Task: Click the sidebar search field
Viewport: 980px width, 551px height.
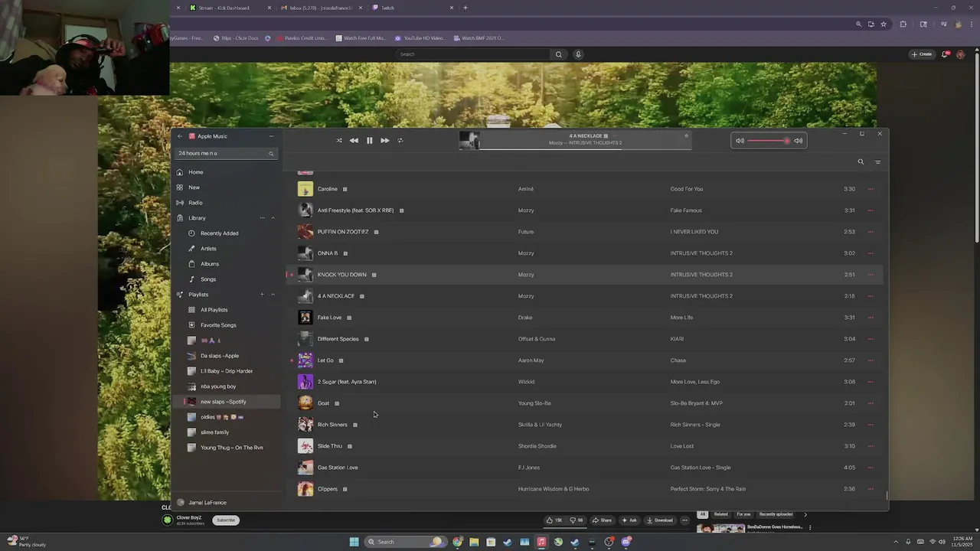Action: 226,153
